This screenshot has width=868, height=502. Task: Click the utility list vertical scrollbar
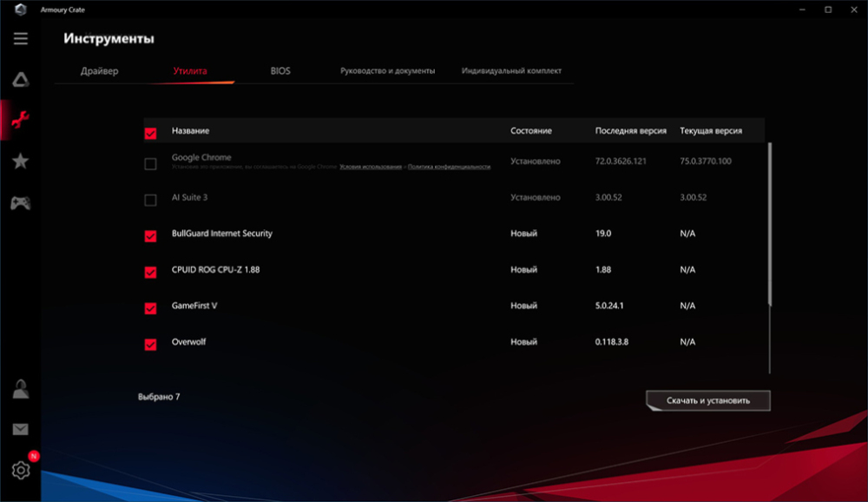769,224
